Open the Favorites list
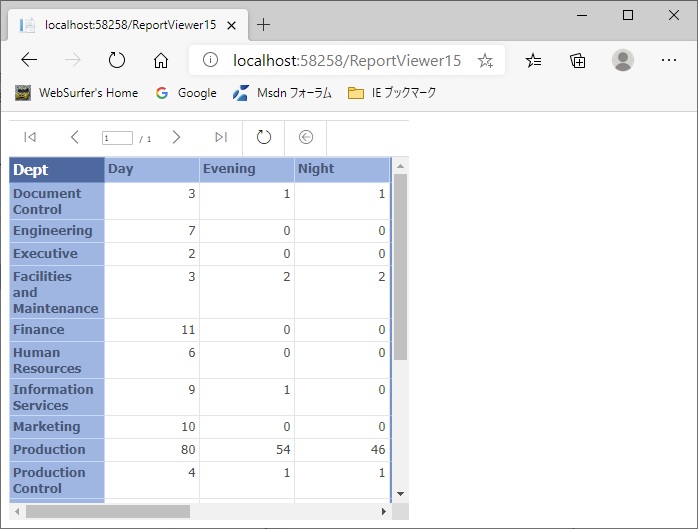Image resolution: width=698 pixels, height=529 pixels. 533,60
